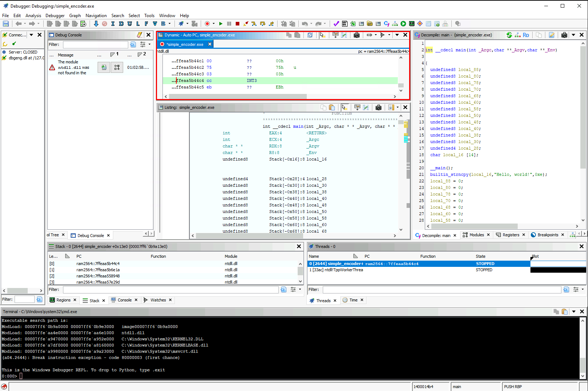Open the Navigation menu

pyautogui.click(x=96, y=16)
